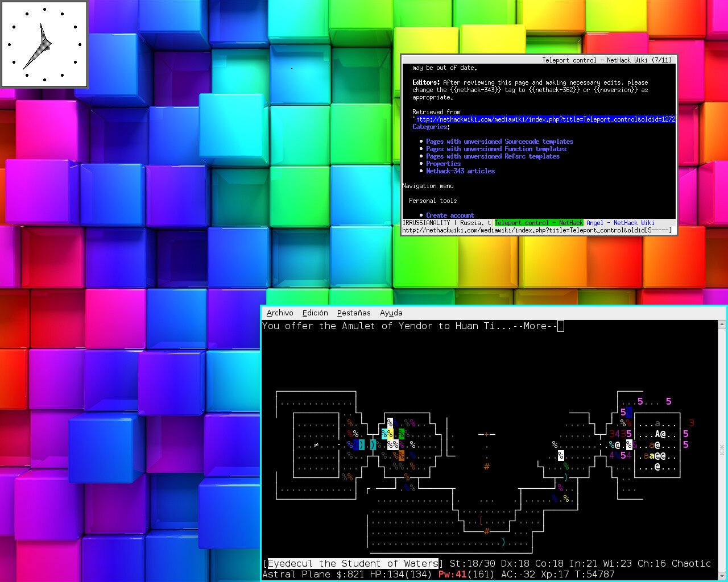Open the Ayuda menu
The width and height of the screenshot is (728, 582).
click(x=391, y=313)
